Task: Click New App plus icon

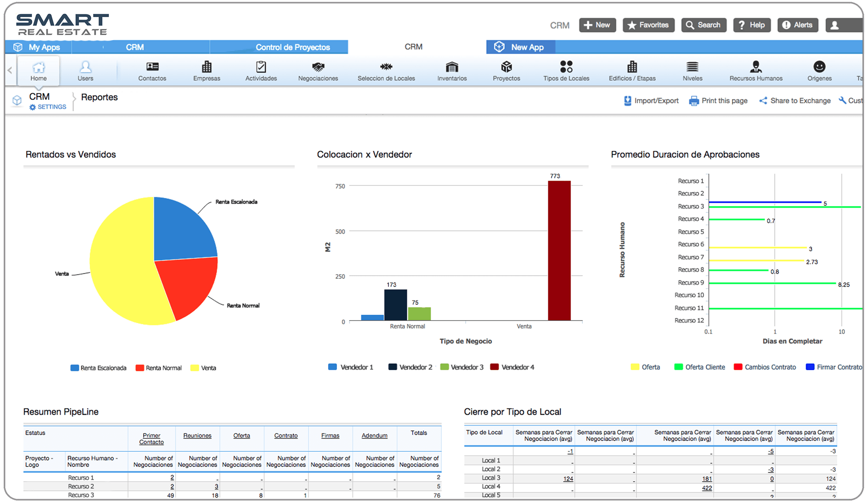Action: [499, 46]
